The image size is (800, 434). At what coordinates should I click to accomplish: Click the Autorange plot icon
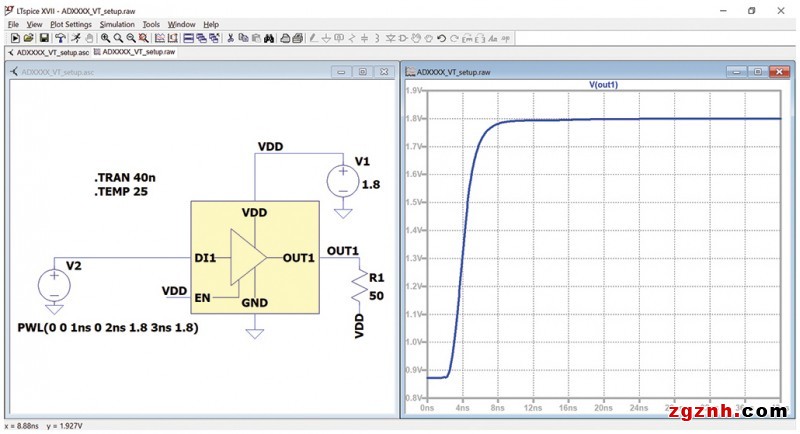[160, 38]
